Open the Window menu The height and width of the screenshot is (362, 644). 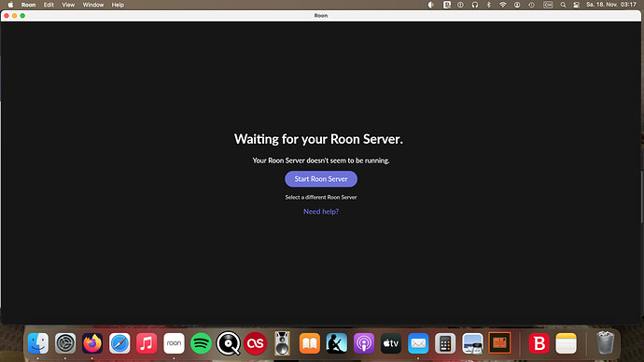pos(93,5)
